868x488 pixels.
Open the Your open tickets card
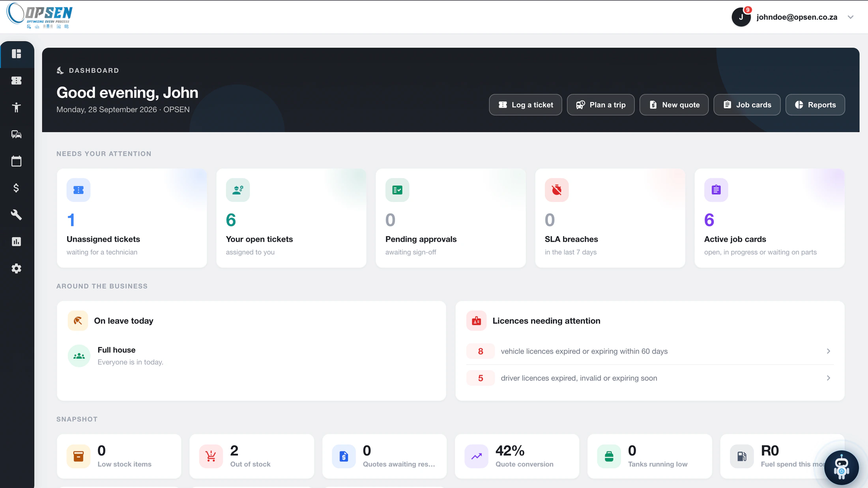tap(291, 218)
